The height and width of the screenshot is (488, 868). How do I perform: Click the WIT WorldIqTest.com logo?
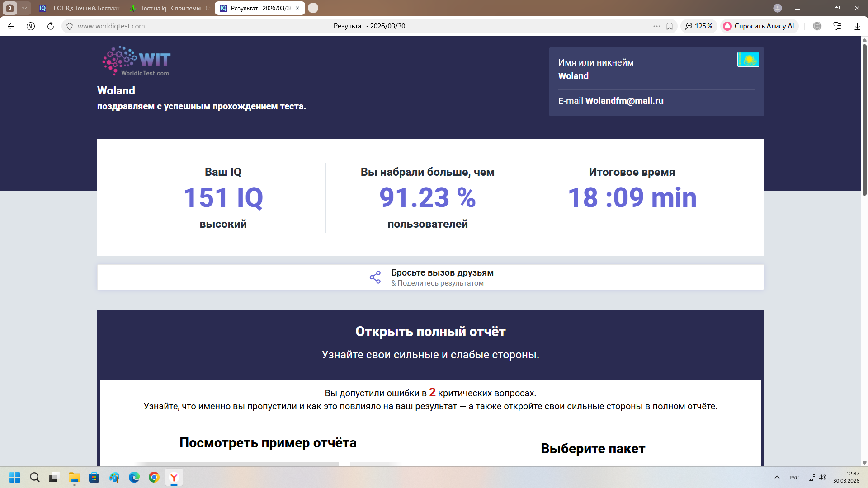137,61
